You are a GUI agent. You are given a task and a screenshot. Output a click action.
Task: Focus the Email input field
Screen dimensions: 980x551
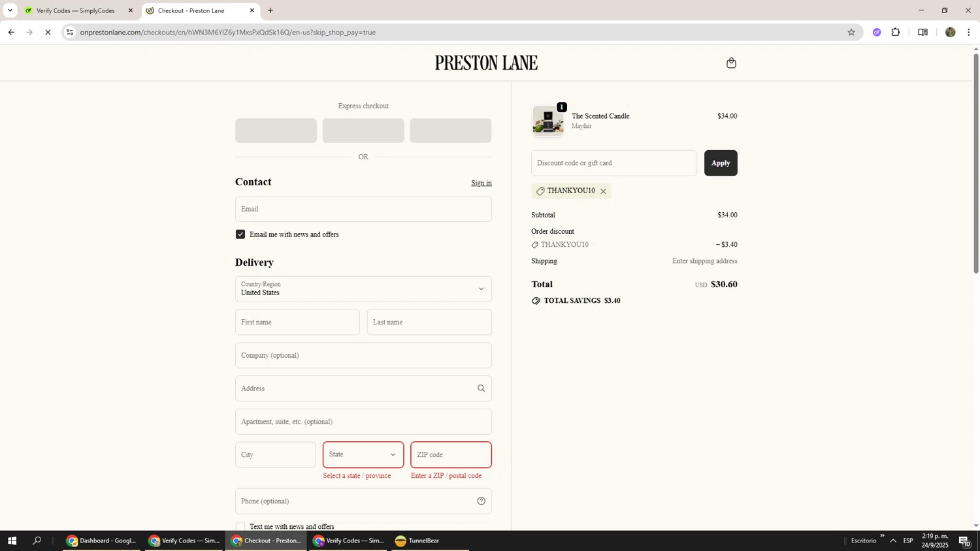tap(363, 209)
